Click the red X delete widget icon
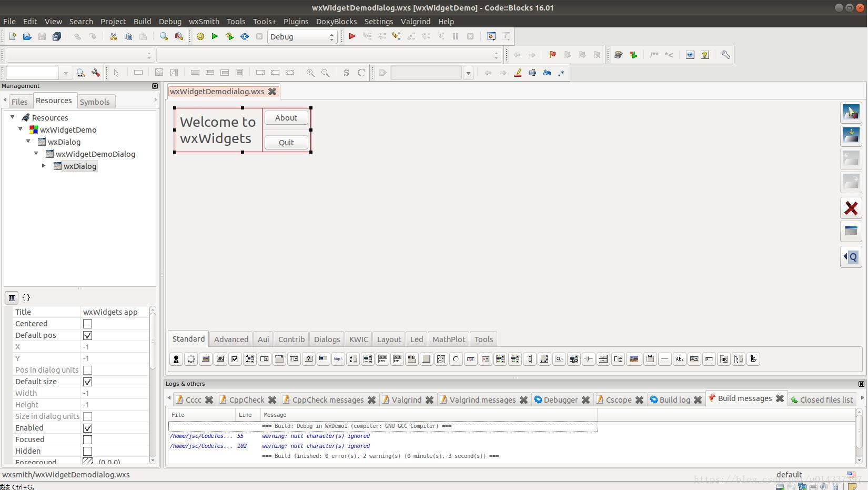 click(x=851, y=208)
